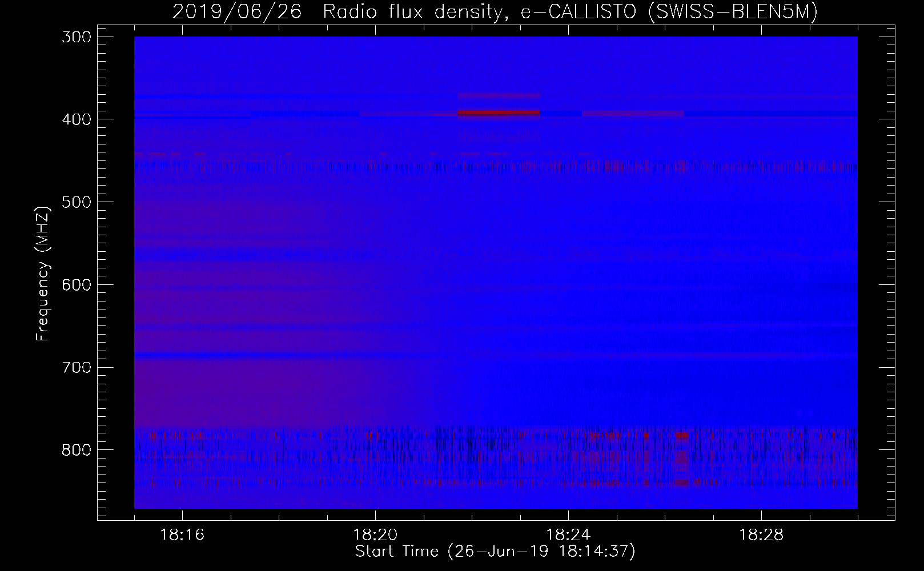This screenshot has height=571, width=924.
Task: Click the 500 frequency tick label
Action: pos(76,202)
